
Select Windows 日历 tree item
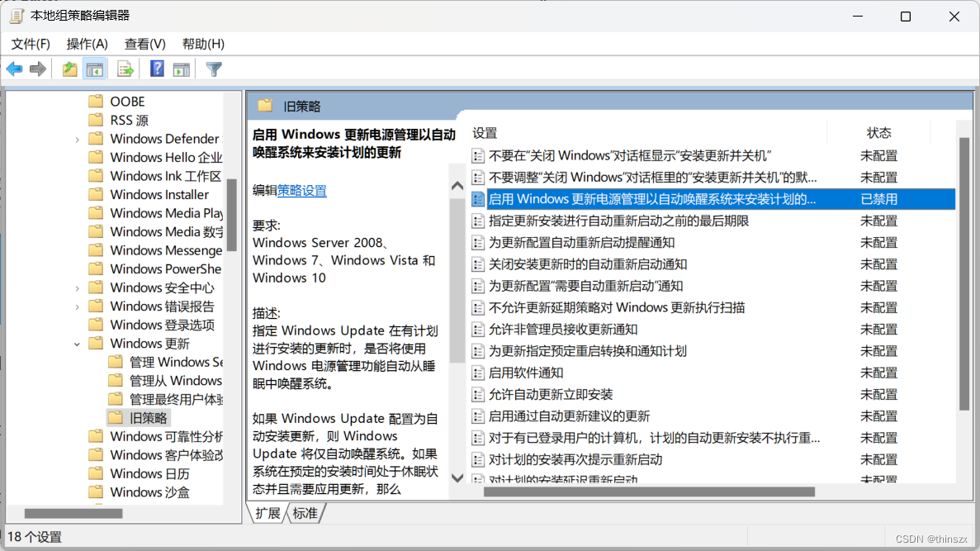coord(149,473)
